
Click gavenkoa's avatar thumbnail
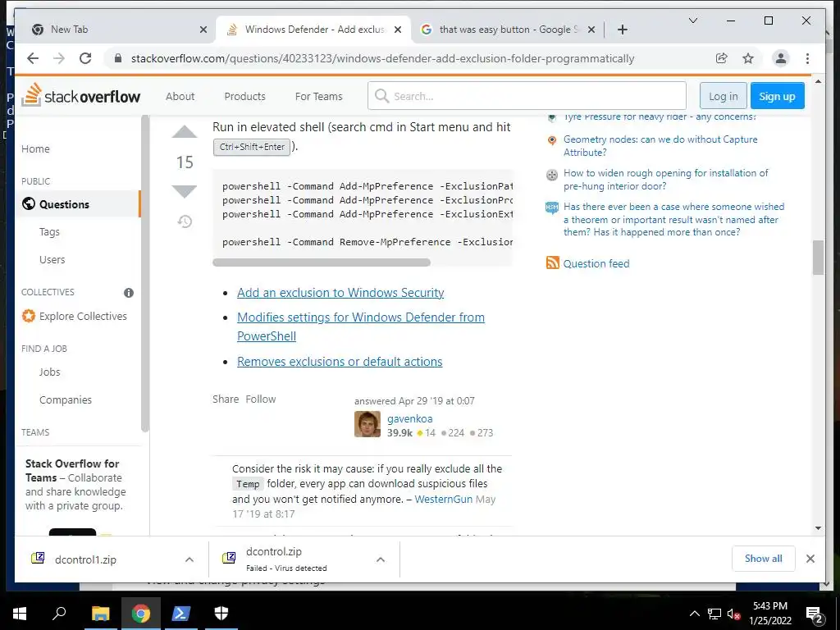pos(367,424)
